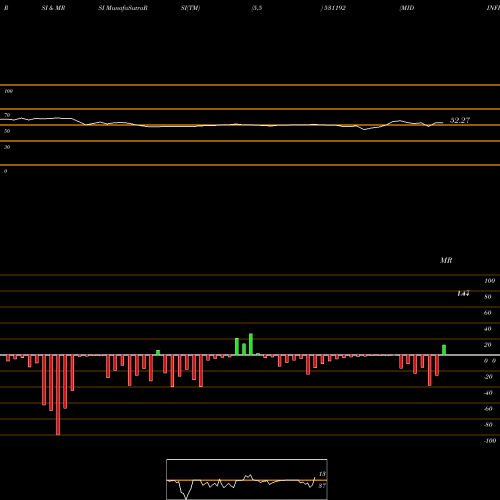
Task: Click the '(5,5' parameter text in header
Action: coord(257,8)
